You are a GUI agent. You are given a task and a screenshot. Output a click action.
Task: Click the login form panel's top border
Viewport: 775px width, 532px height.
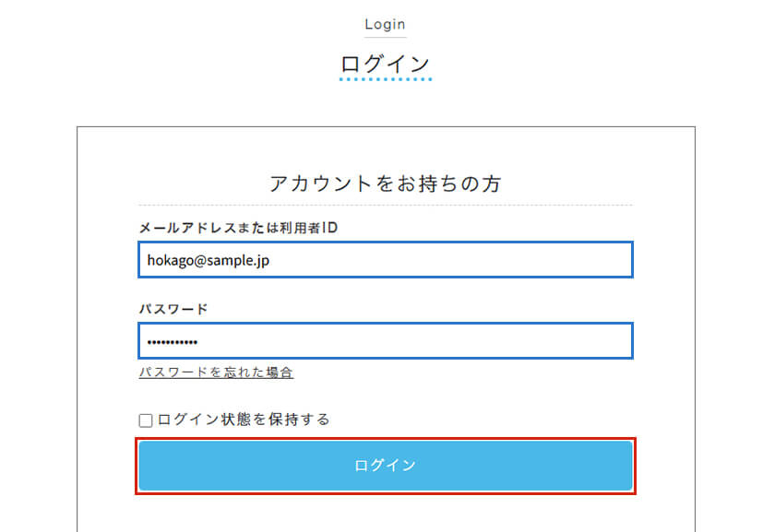(386, 127)
